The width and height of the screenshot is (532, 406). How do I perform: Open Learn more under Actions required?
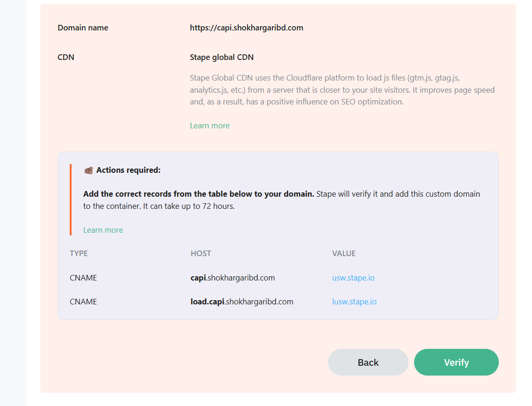(x=103, y=230)
